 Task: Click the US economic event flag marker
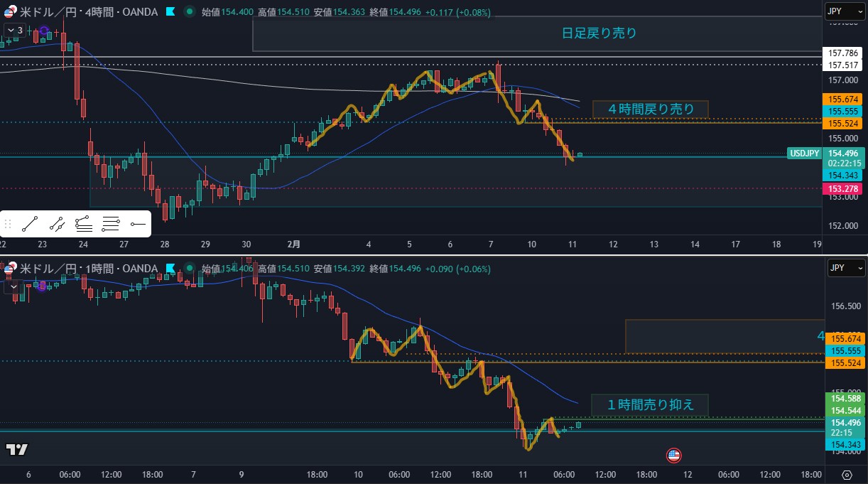click(x=673, y=455)
